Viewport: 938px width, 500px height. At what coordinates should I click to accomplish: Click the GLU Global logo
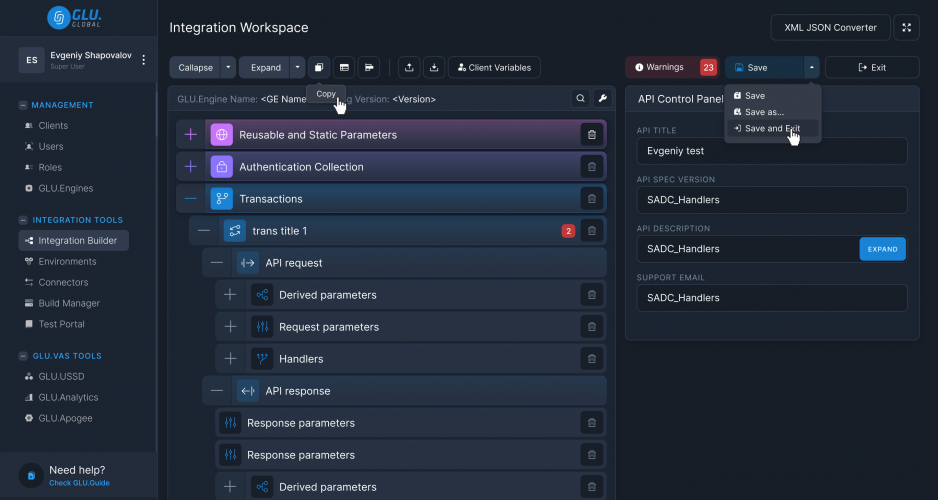(x=74, y=18)
